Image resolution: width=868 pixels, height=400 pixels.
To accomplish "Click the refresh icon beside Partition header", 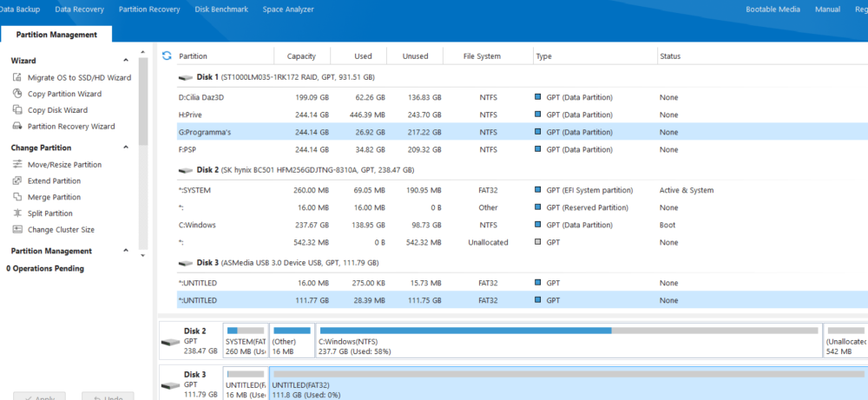I will click(x=167, y=56).
